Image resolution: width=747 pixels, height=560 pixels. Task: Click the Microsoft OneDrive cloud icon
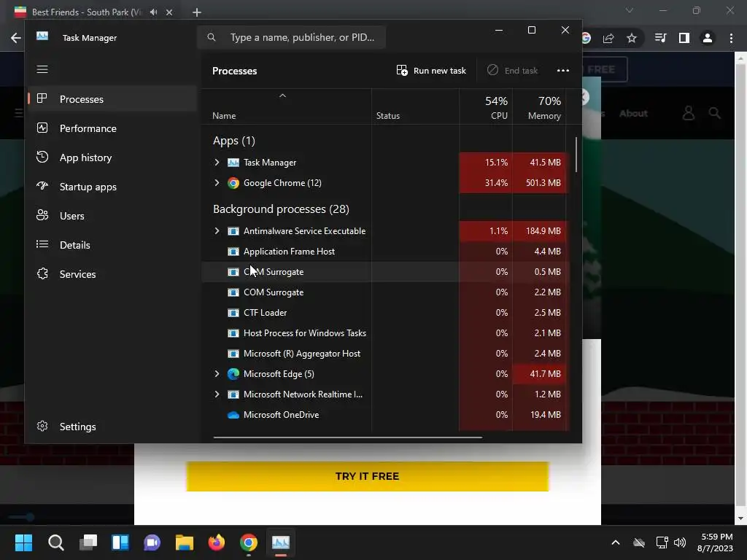click(233, 415)
